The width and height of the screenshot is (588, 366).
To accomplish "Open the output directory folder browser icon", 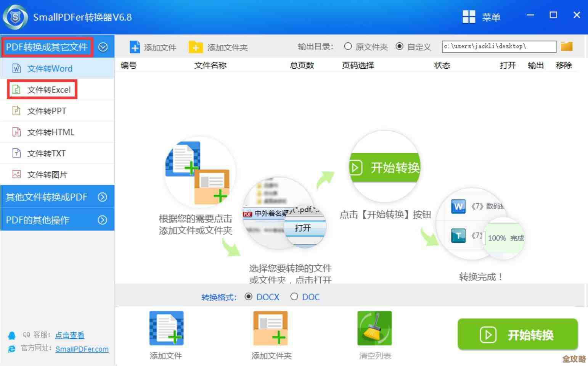I will click(x=567, y=46).
